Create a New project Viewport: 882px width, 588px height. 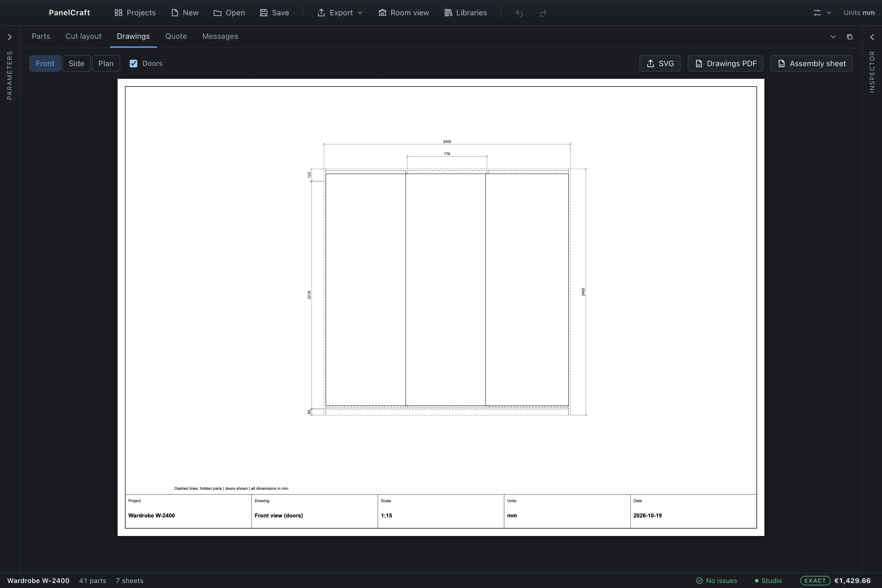(x=185, y=13)
